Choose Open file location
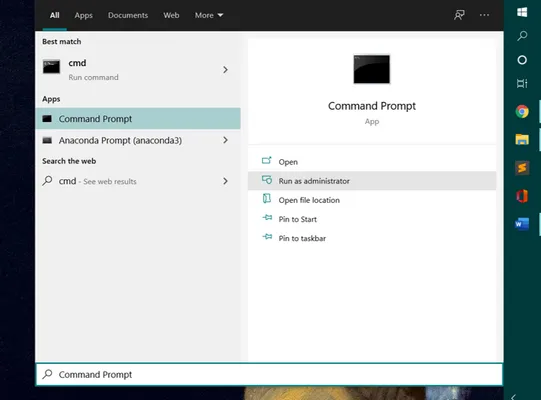541x400 pixels. point(372,200)
